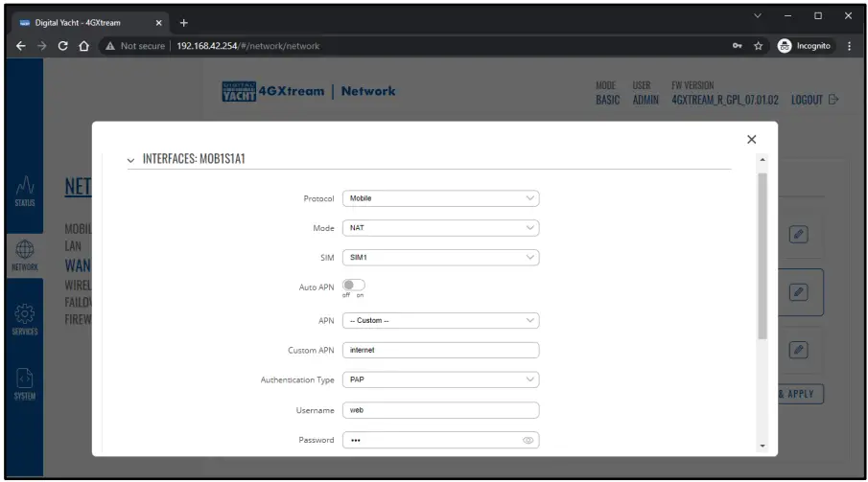Click the Not secure warning icon
The width and height of the screenshot is (868, 482).
[110, 46]
